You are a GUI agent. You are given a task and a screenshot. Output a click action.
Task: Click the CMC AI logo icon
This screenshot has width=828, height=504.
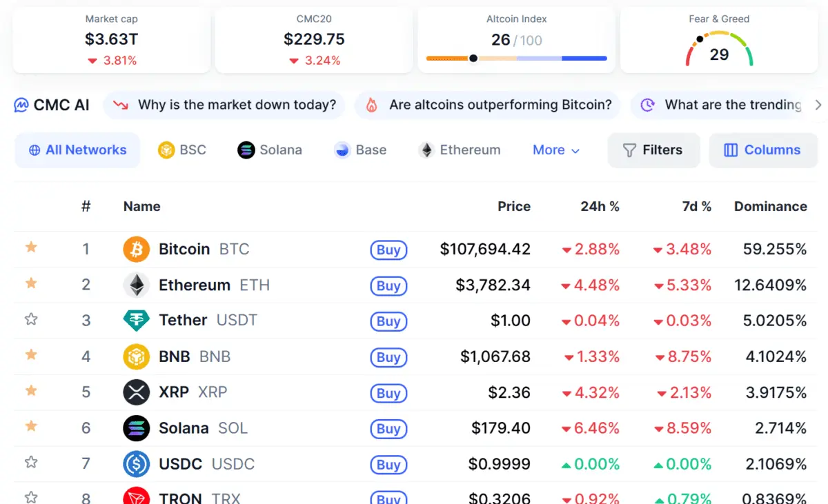(x=21, y=105)
